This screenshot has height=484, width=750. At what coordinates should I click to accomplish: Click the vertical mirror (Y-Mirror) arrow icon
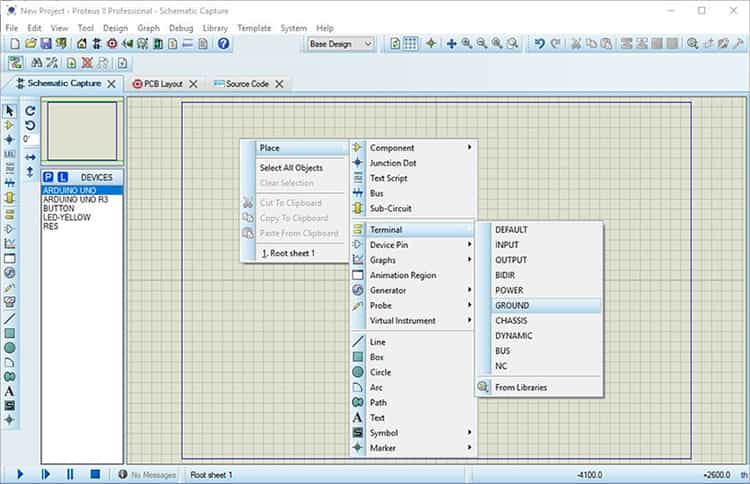click(30, 172)
